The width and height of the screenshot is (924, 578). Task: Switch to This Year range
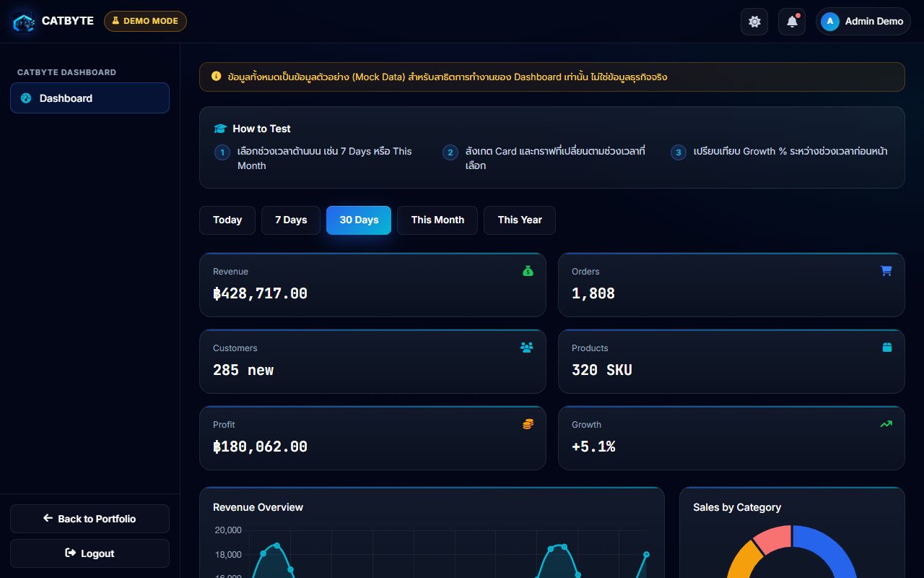click(x=520, y=220)
